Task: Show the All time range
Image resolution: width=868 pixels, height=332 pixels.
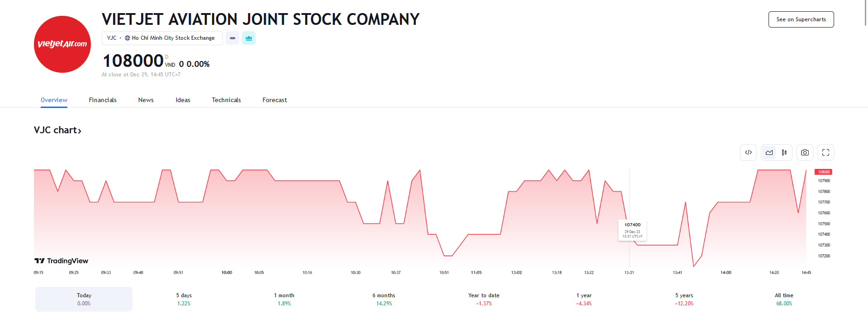Action: (784, 299)
